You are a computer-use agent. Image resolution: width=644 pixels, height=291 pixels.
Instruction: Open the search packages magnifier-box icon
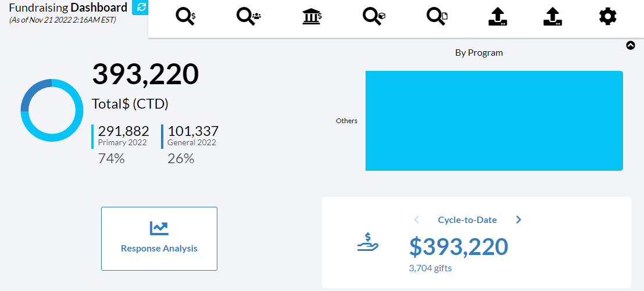pos(374,17)
